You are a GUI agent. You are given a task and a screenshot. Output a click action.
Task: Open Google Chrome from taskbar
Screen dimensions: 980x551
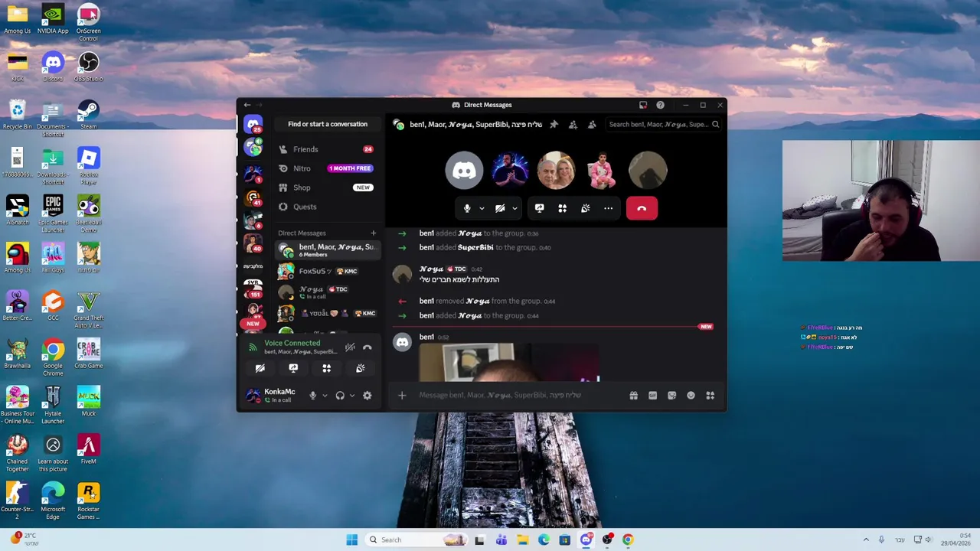(x=628, y=540)
